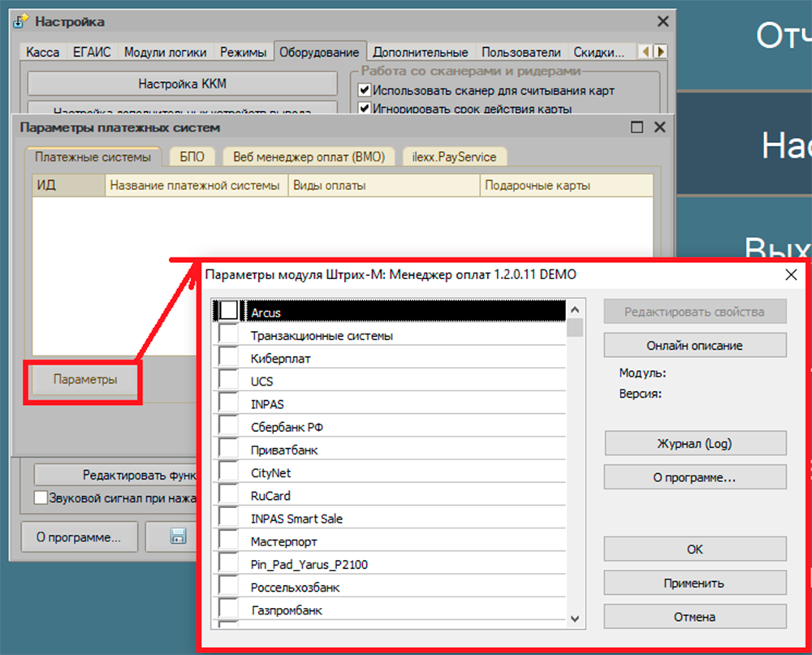Switch to the ilexx.PayService tab

[454, 157]
